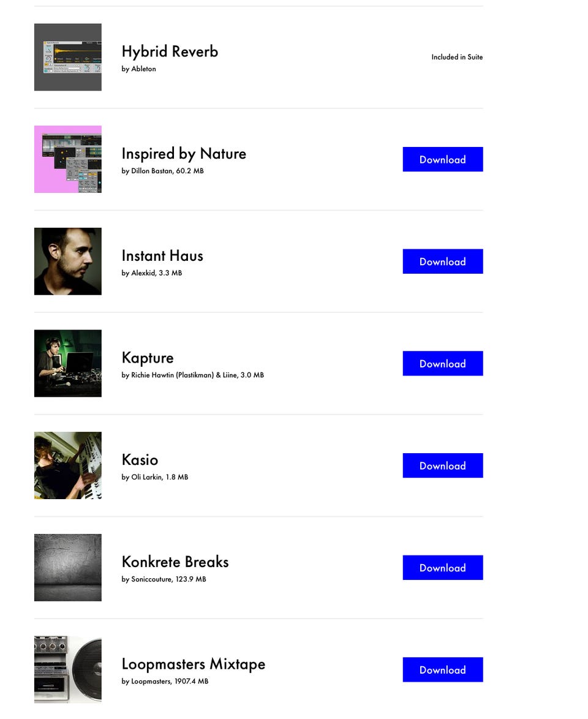Download the Instant Haus pack
The image size is (588, 719).
442,262
